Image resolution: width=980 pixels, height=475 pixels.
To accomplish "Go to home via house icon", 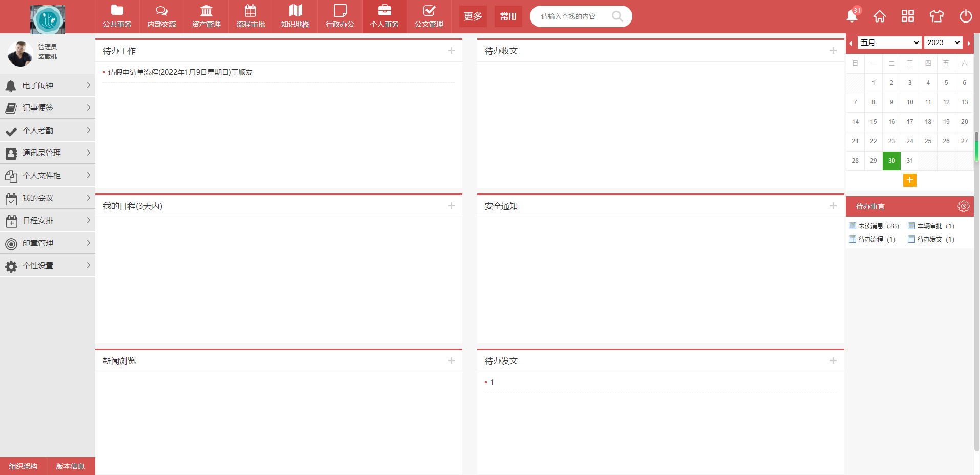I will click(880, 16).
